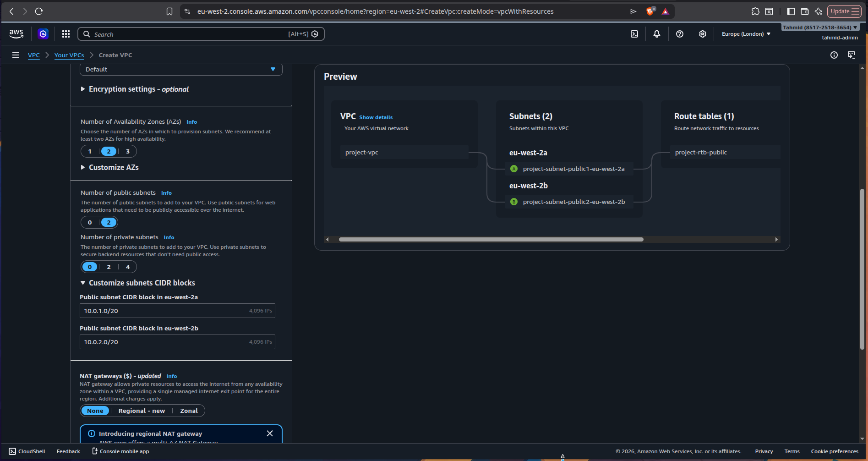Image resolution: width=868 pixels, height=461 pixels.
Task: Open AWS services grid menu
Action: click(x=66, y=34)
